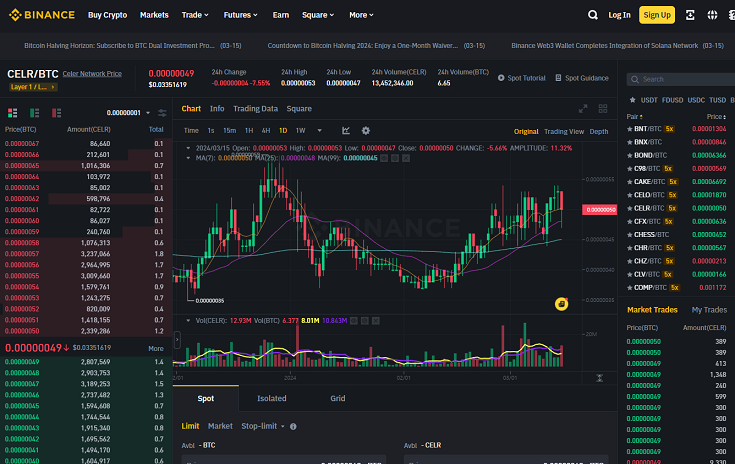735x464 pixels.
Task: Sort pair list by Pair name
Action: [634, 117]
